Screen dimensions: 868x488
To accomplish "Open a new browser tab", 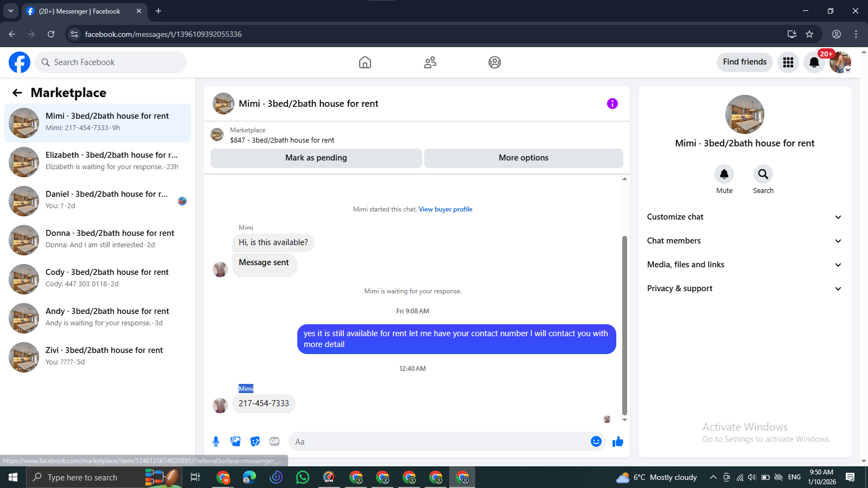I will [x=158, y=11].
